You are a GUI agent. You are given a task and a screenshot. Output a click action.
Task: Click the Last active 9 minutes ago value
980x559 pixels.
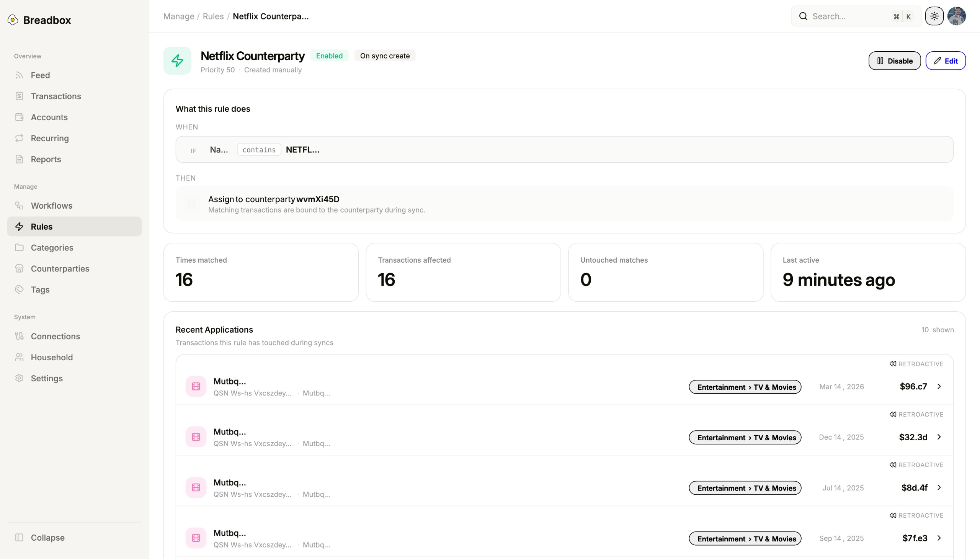pos(839,279)
